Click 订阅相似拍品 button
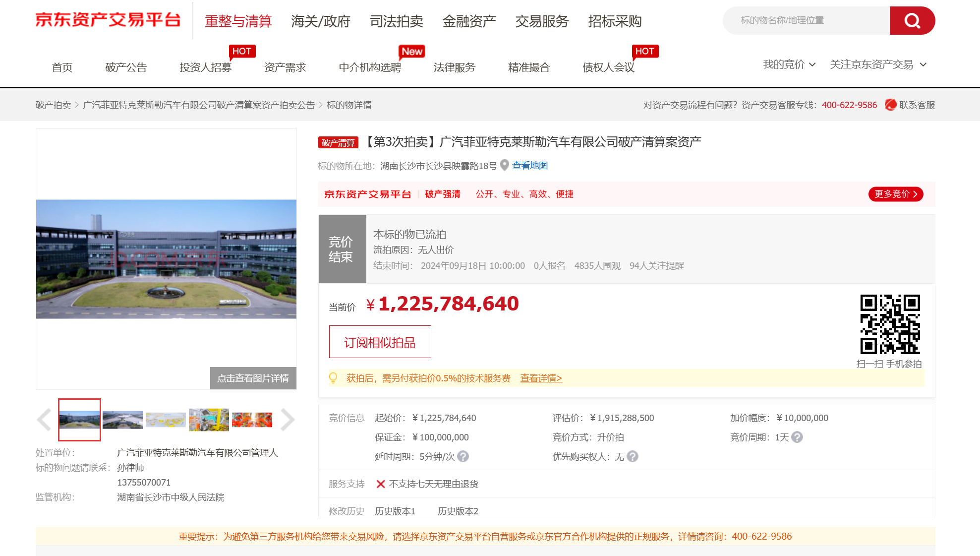980x556 pixels. pos(380,342)
